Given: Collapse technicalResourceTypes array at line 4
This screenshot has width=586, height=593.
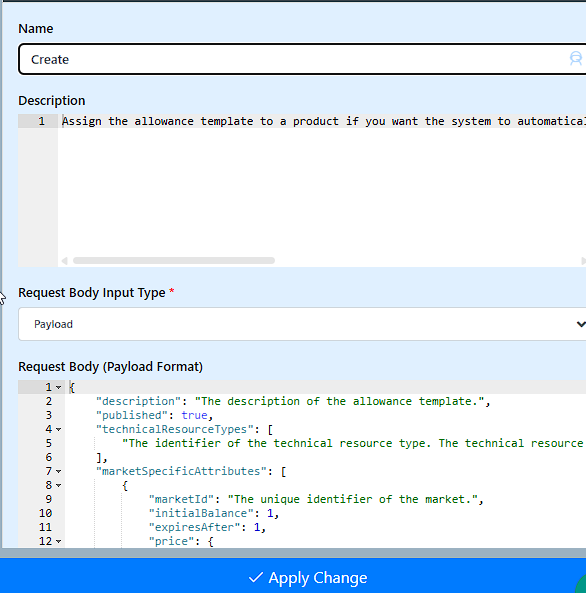Looking at the screenshot, I should [x=59, y=429].
